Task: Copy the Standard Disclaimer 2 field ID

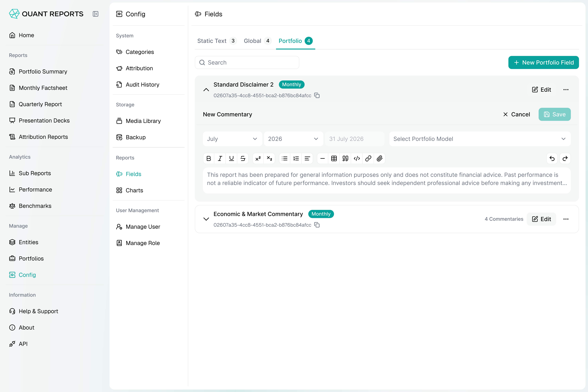Action: (317, 95)
